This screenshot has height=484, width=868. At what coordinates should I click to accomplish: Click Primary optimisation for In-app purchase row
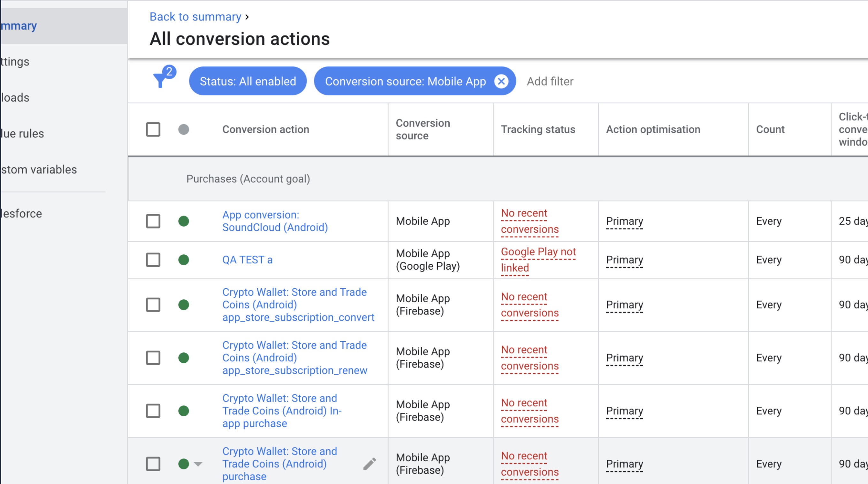(624, 411)
